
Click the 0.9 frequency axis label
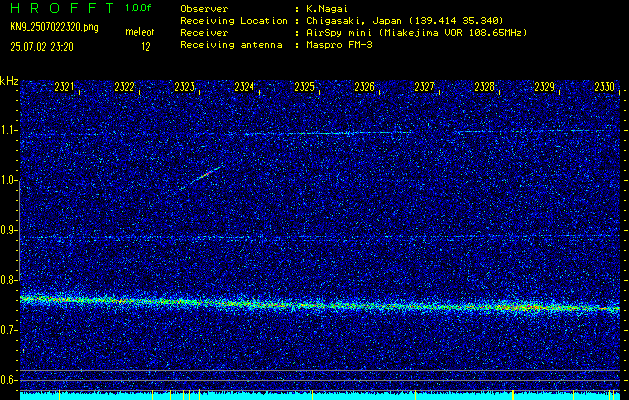point(8,230)
